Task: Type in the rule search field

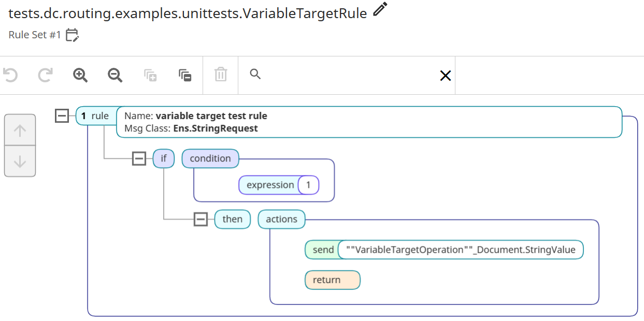Action: (x=347, y=76)
